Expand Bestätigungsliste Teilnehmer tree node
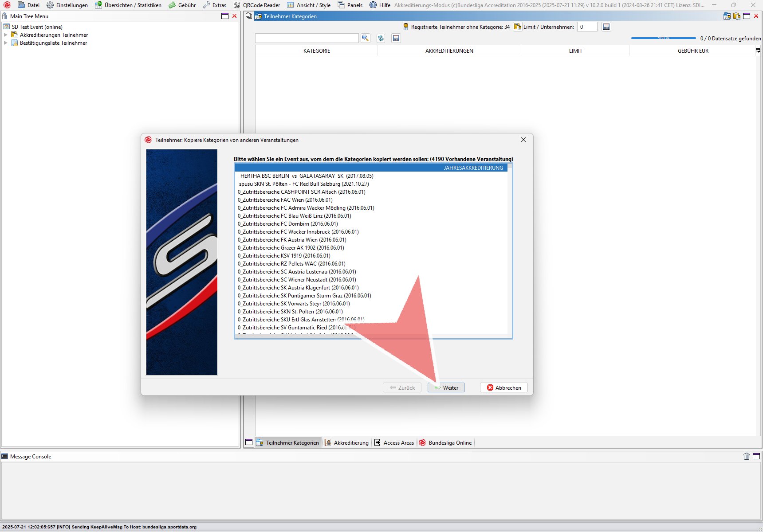 (x=6, y=43)
